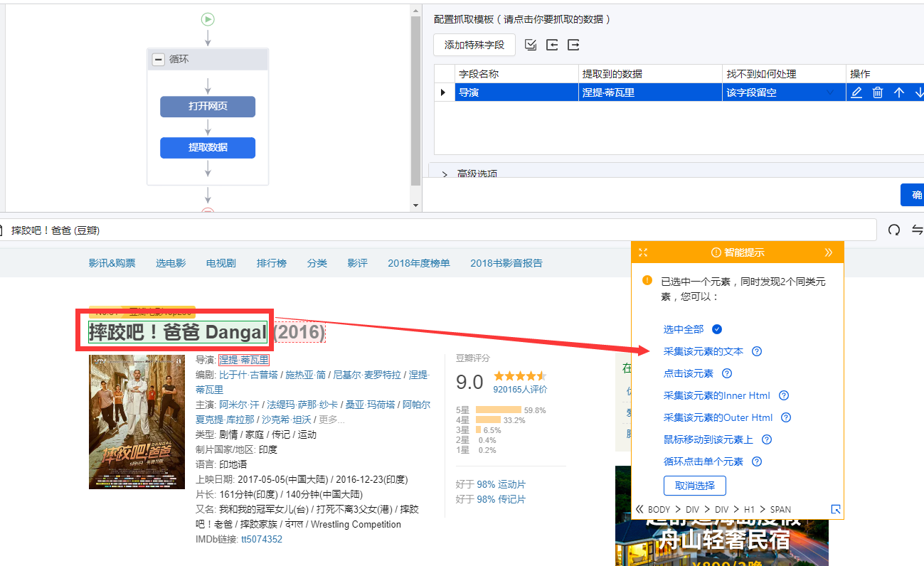The width and height of the screenshot is (924, 566).
Task: Click the help icon beside Outer Html option
Action: [786, 417]
